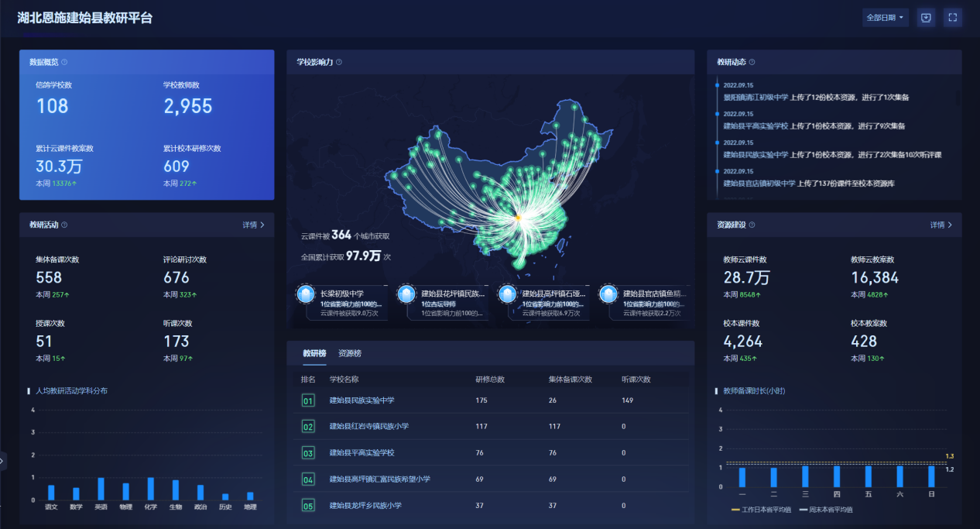The image size is (980, 529).
Task: Click the help icon next to 学校影响力
Action: tap(339, 62)
